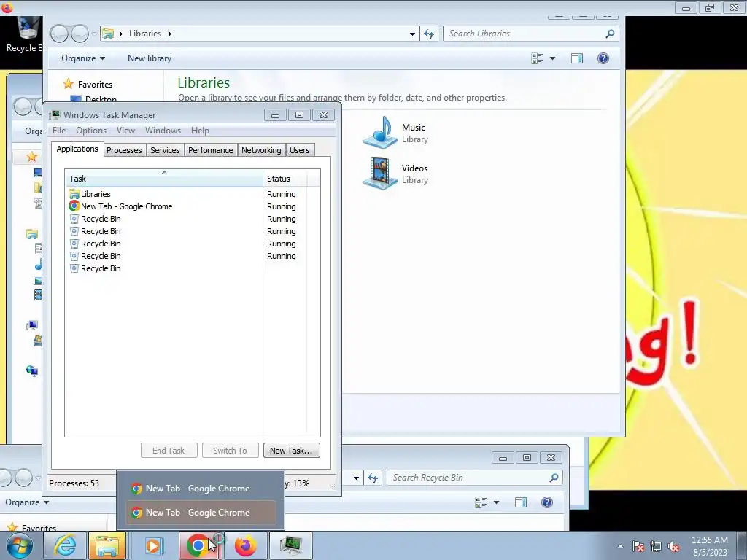Viewport: 747px width, 560px height.
Task: Switch to the Performance tab
Action: [x=211, y=150]
